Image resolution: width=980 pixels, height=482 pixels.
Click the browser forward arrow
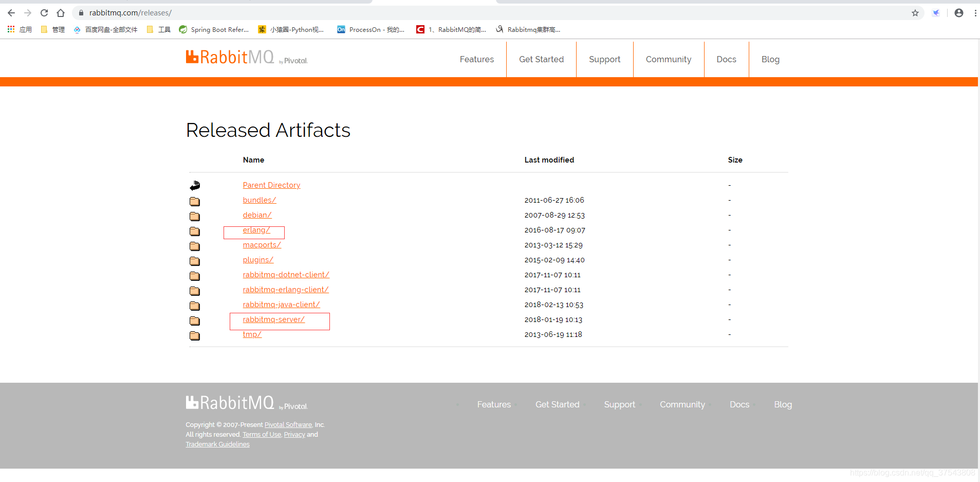tap(28, 13)
